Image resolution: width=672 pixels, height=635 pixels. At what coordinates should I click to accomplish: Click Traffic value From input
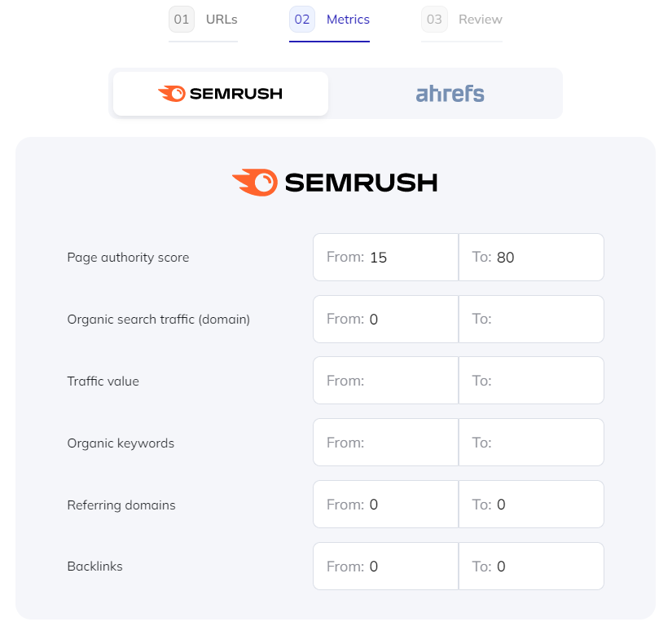coord(386,381)
